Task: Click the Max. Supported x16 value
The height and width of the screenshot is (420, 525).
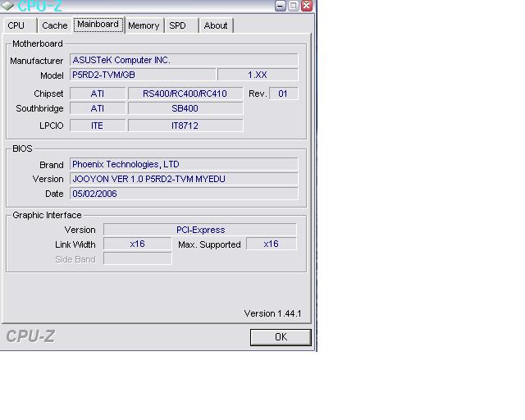Action: [272, 244]
